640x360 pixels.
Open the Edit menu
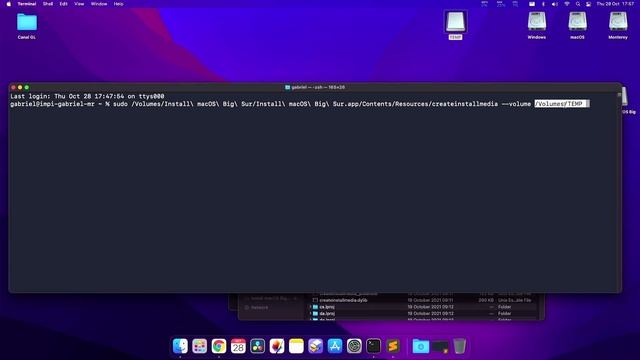pyautogui.click(x=63, y=4)
